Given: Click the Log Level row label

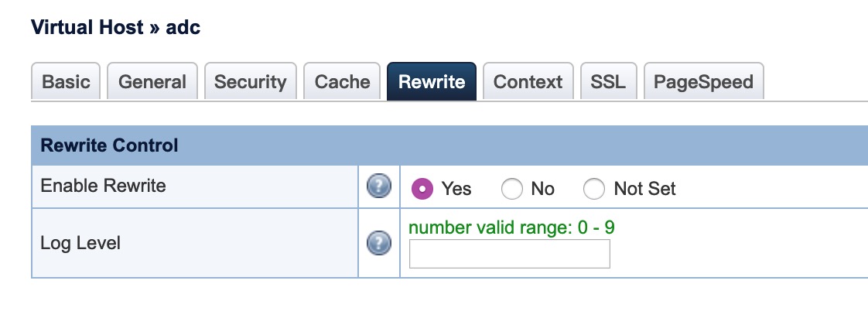Looking at the screenshot, I should pyautogui.click(x=80, y=244).
